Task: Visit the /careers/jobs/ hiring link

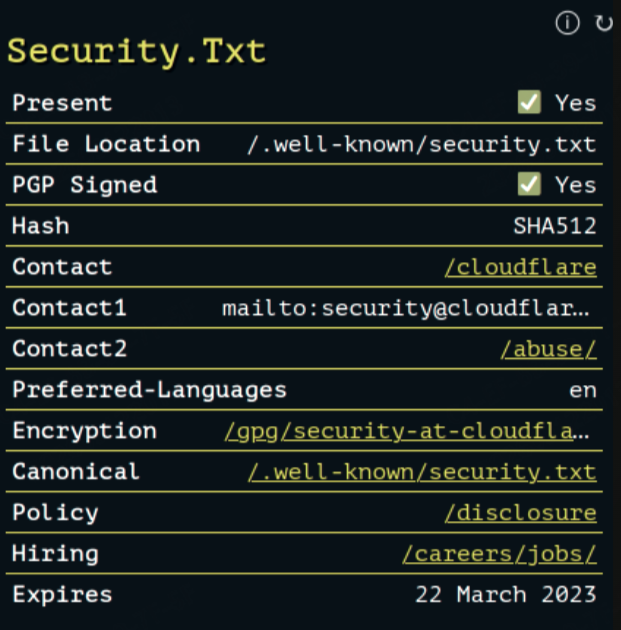Action: [499, 554]
